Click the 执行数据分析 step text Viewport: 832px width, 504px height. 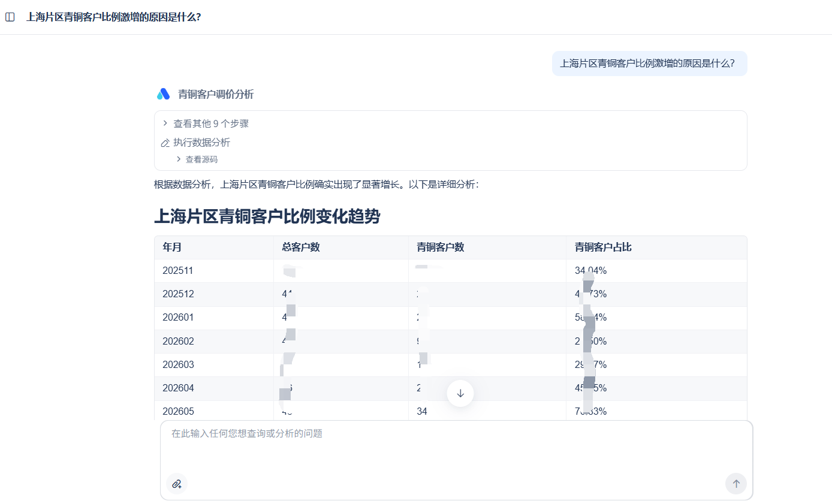click(x=202, y=143)
